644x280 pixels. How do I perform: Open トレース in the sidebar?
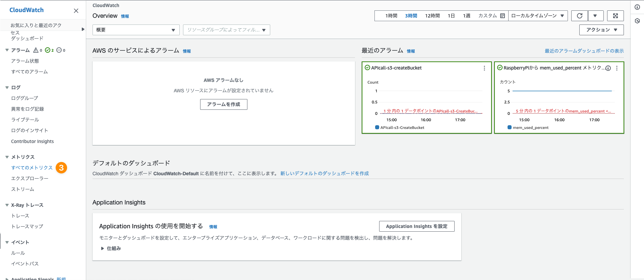20,216
